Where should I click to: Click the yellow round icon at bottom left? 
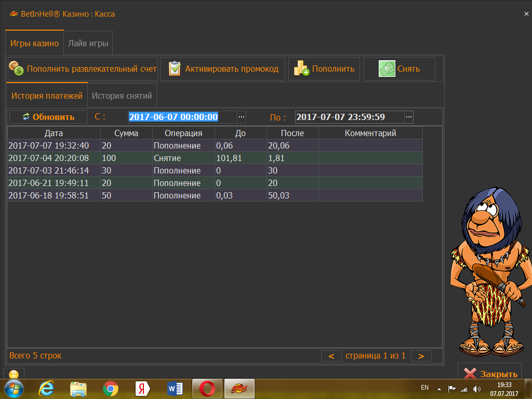coord(14,374)
